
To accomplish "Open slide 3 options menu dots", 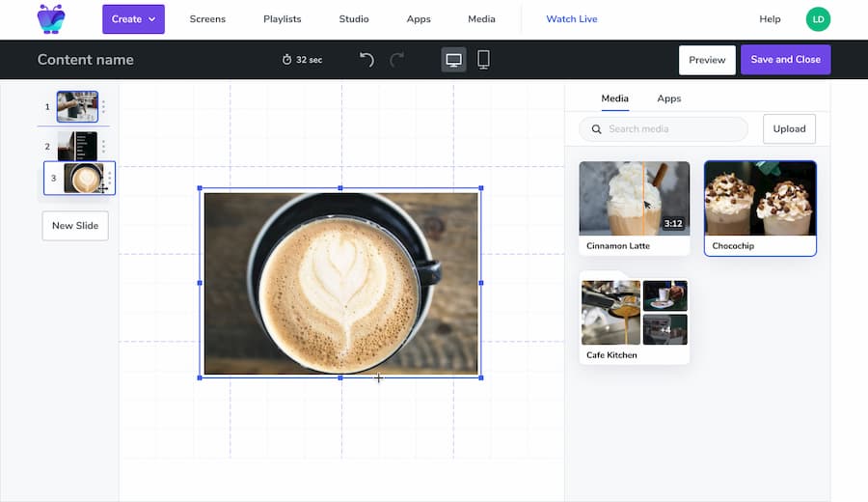I will click(110, 178).
